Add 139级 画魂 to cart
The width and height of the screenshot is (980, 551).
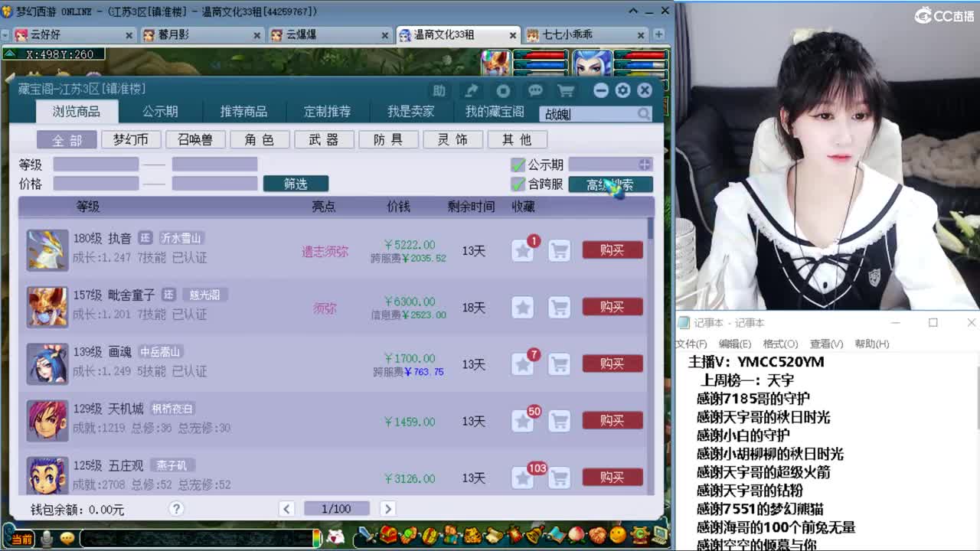[560, 364]
